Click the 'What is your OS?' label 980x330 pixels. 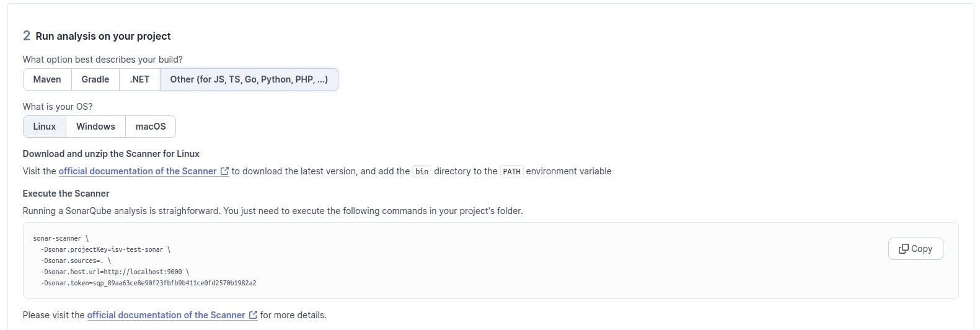pos(58,107)
